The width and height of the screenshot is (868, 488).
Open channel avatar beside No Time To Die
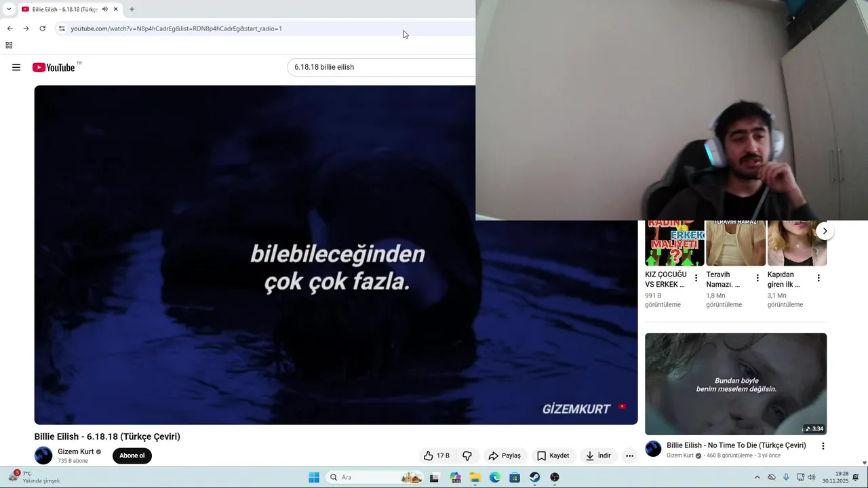[x=653, y=449]
